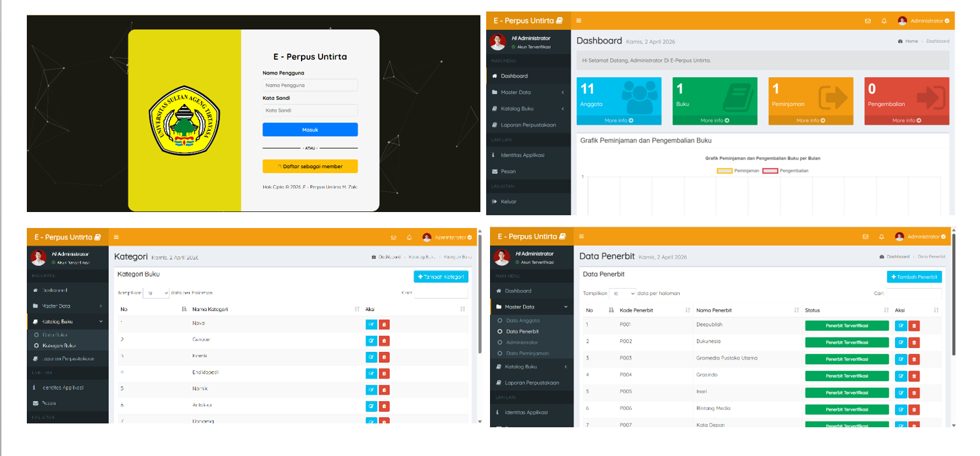Screen dimensions: 980x456
Task: Select Data Anggota circle item in sidebar
Action: [500, 321]
